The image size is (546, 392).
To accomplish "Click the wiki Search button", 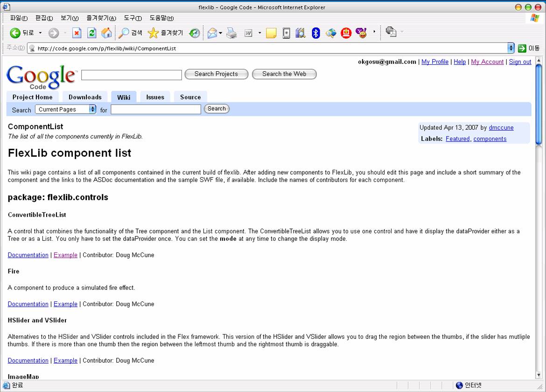I will coord(217,109).
